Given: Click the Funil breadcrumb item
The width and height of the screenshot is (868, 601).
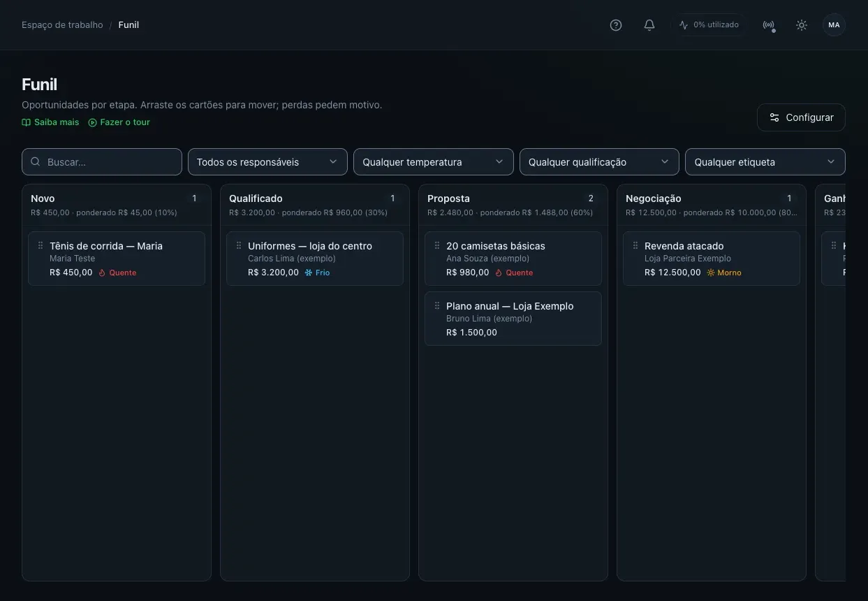Looking at the screenshot, I should 128,25.
